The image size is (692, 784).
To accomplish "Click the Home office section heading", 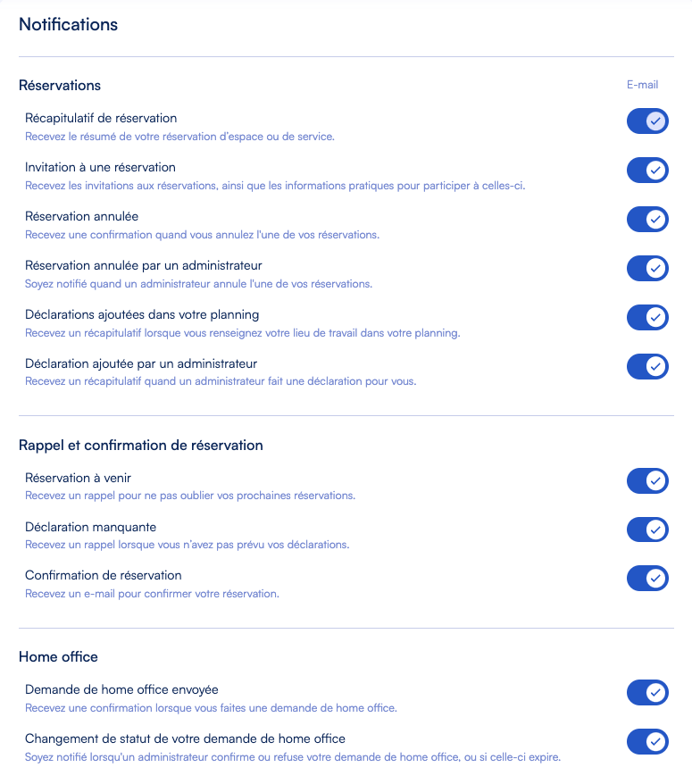I will click(x=58, y=656).
